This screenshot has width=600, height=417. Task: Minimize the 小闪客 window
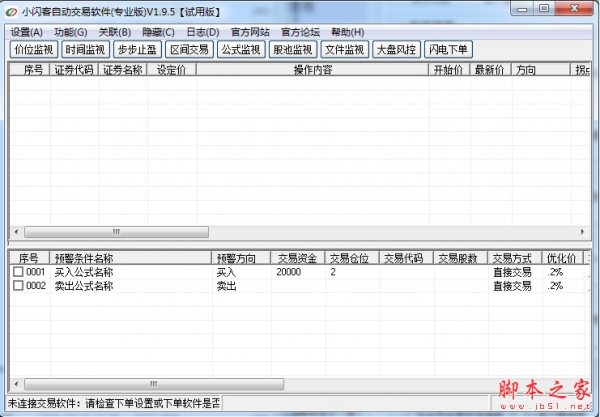(522, 8)
